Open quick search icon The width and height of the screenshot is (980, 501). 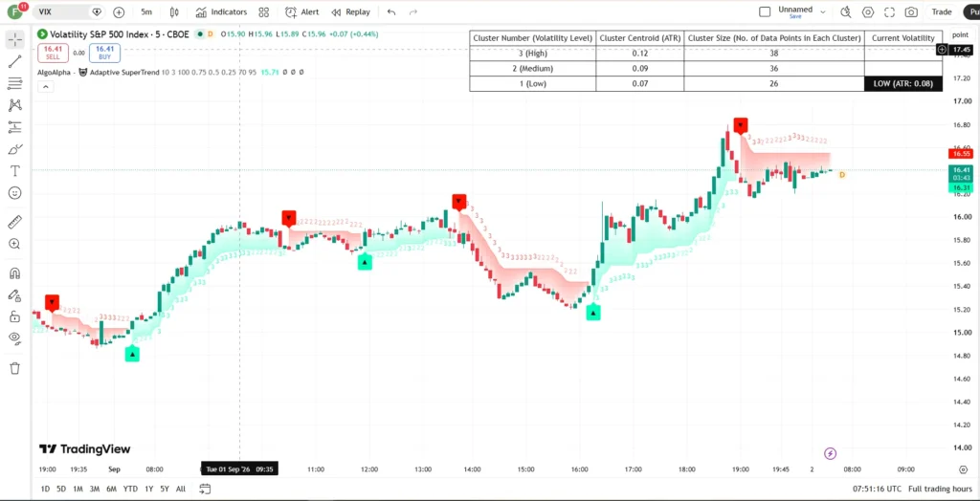846,11
